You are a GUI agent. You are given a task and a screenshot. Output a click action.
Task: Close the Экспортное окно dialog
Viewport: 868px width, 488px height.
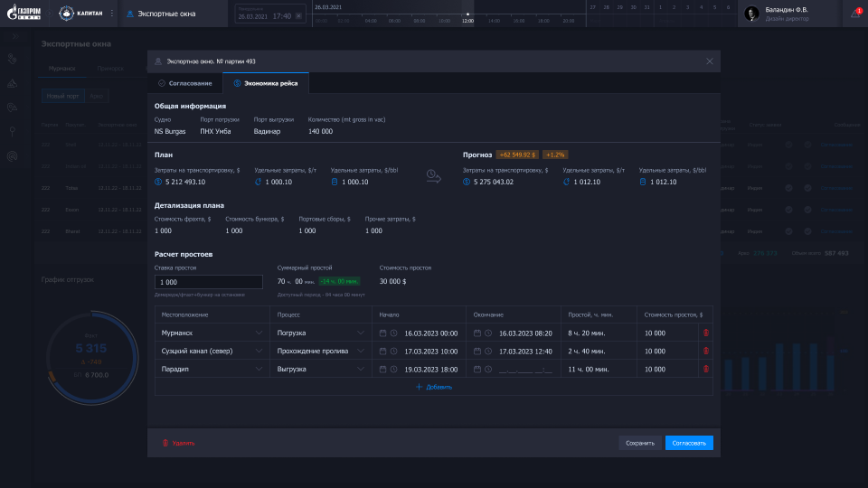[710, 61]
